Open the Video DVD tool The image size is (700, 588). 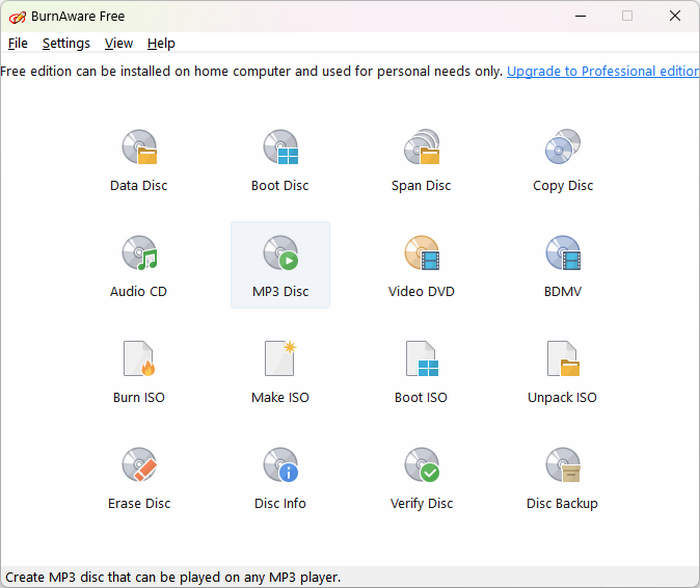pos(421,265)
